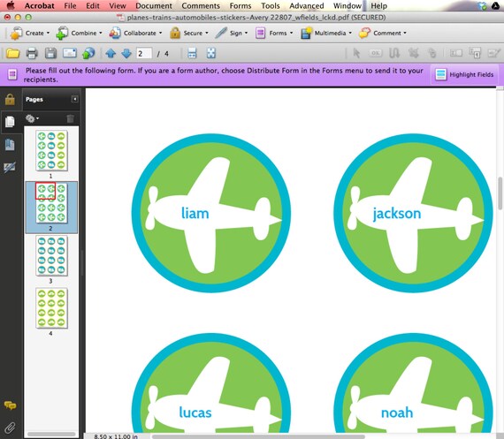Open the Bookmarks sidebar panel icon
The width and height of the screenshot is (504, 439).
pos(10,145)
